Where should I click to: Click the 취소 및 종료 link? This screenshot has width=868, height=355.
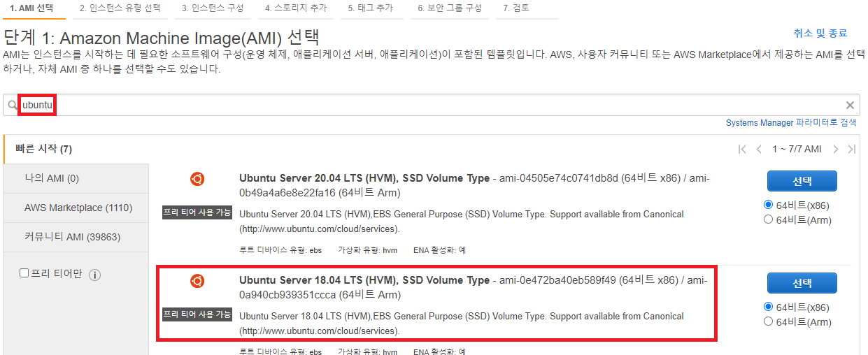tap(820, 33)
